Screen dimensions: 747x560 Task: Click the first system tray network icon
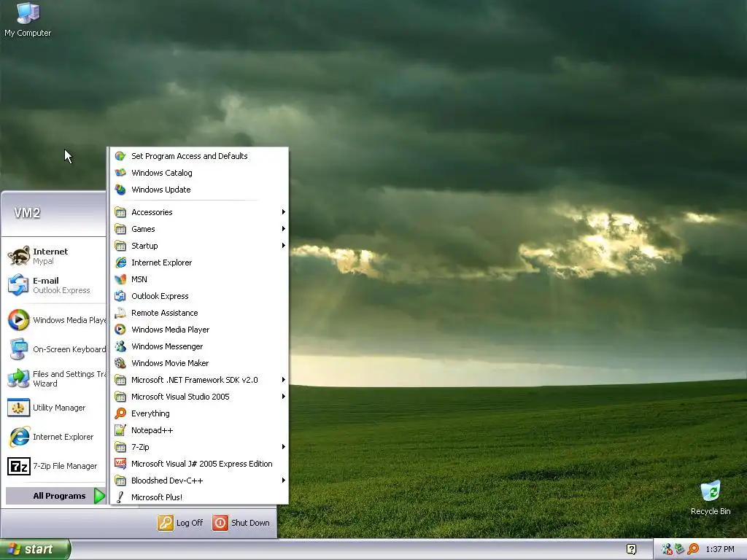(667, 549)
